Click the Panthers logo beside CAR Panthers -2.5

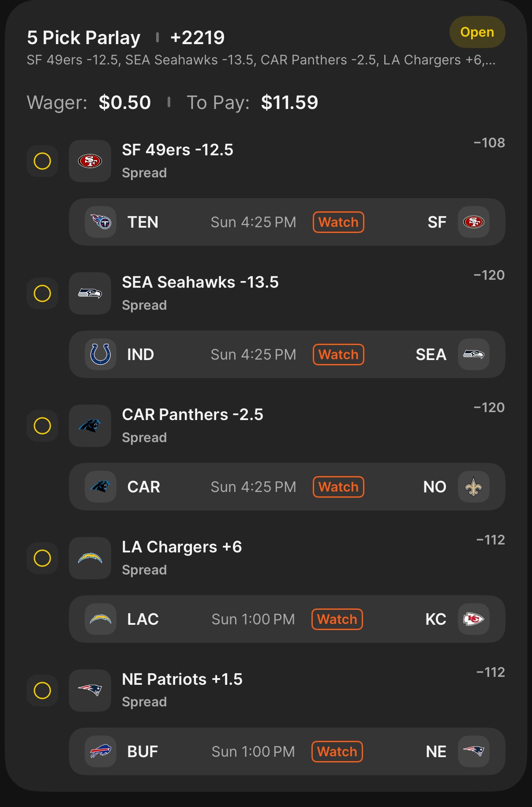pyautogui.click(x=90, y=426)
